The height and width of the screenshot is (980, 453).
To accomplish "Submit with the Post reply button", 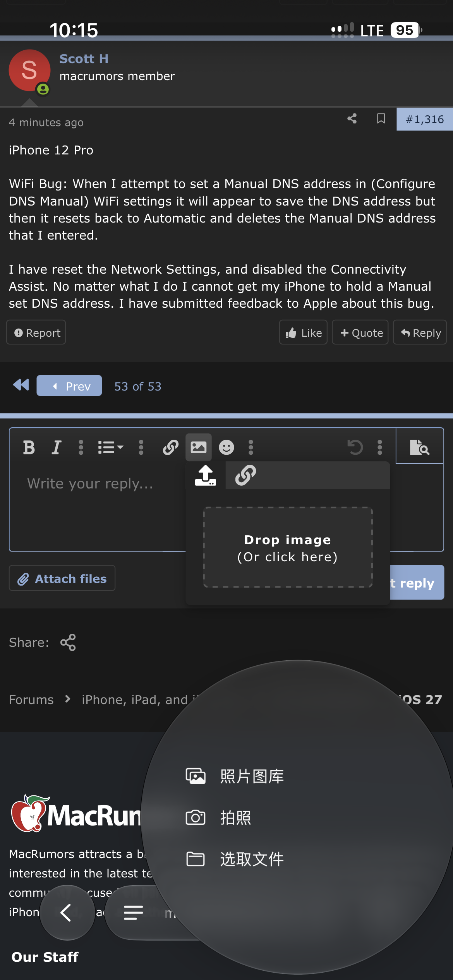I will [x=417, y=583].
